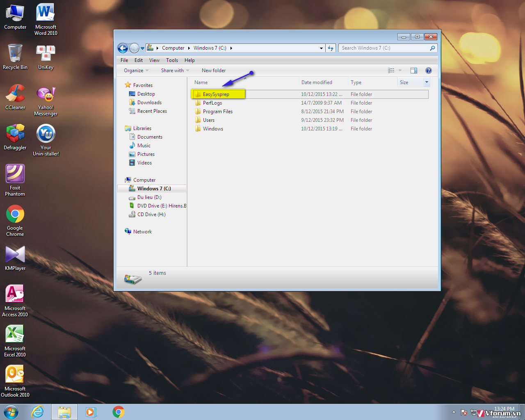
Task: Sort by the Type column header
Action: point(372,82)
